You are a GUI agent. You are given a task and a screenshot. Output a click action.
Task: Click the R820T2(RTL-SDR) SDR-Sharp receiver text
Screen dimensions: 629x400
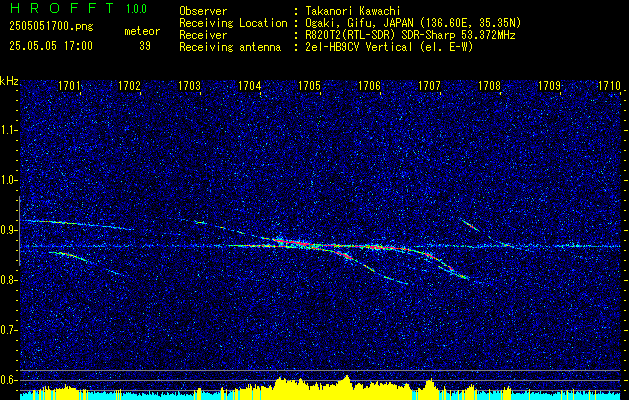(x=410, y=35)
